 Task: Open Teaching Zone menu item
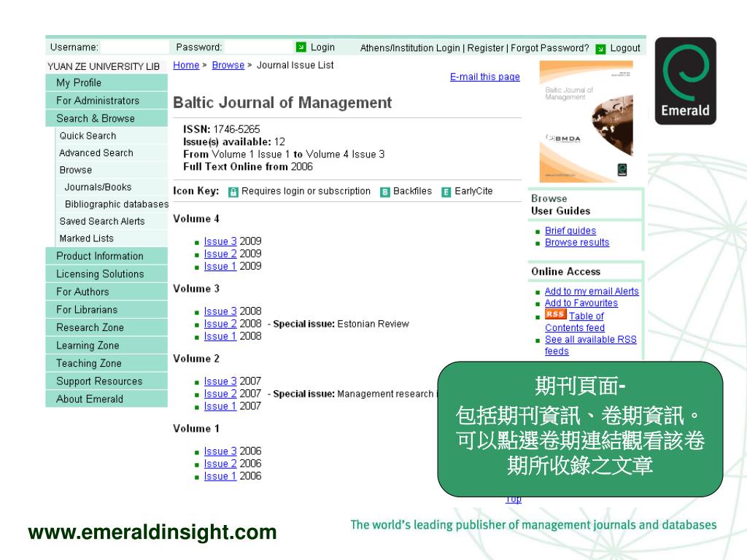pos(107,363)
